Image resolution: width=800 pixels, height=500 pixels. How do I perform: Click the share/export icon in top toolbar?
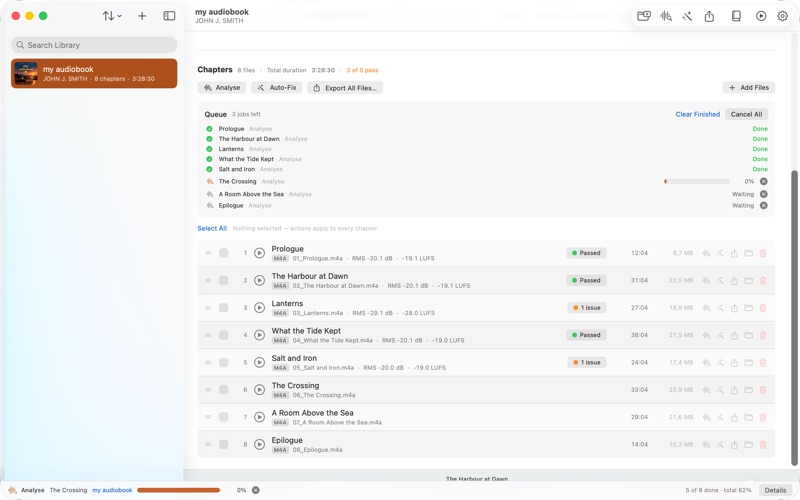[709, 16]
